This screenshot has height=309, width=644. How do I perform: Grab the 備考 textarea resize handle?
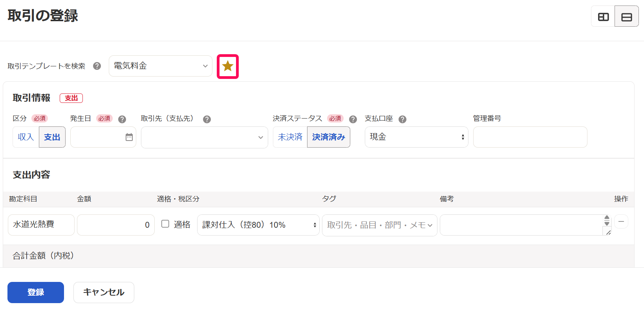click(608, 232)
